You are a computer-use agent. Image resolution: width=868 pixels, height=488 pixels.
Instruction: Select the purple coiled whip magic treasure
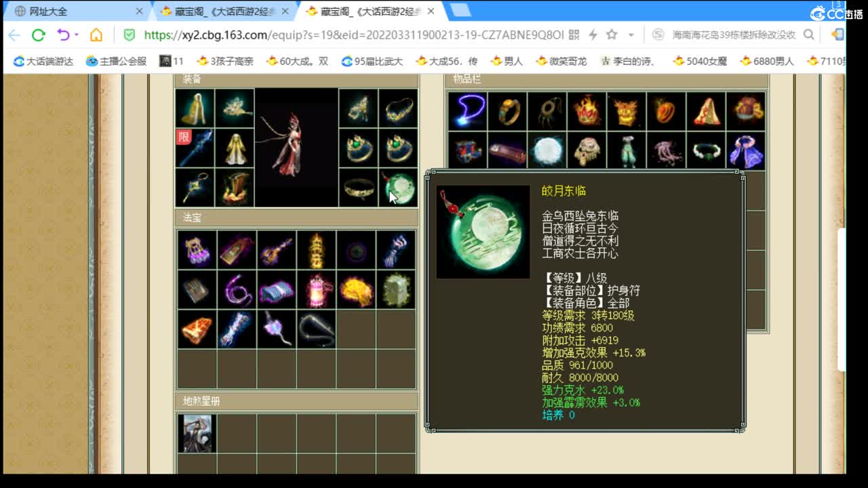tap(237, 289)
